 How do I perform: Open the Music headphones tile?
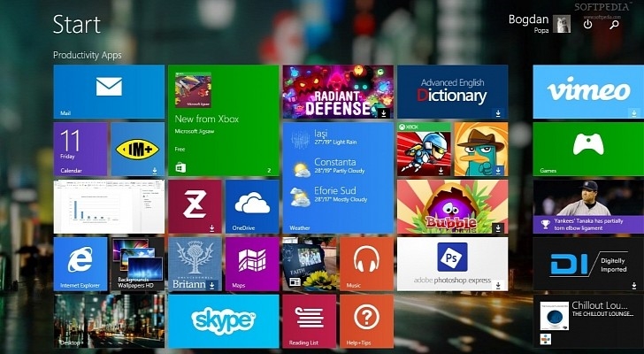click(365, 264)
